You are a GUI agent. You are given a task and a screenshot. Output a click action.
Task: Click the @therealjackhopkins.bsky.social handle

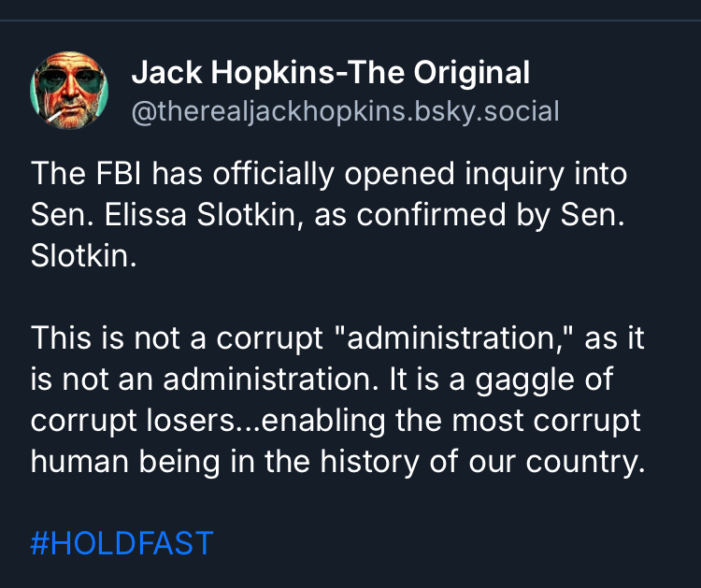point(345,112)
